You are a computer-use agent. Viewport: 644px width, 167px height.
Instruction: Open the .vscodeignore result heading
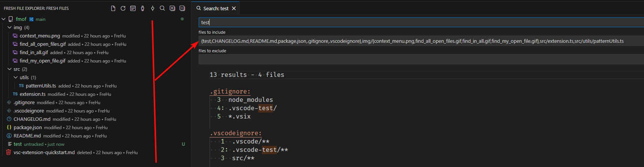point(235,133)
